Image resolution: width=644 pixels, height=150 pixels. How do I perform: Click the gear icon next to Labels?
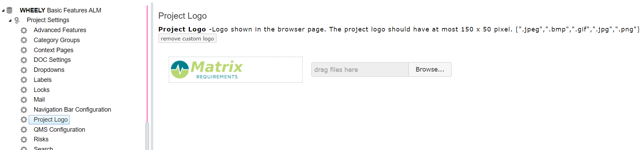(24, 80)
